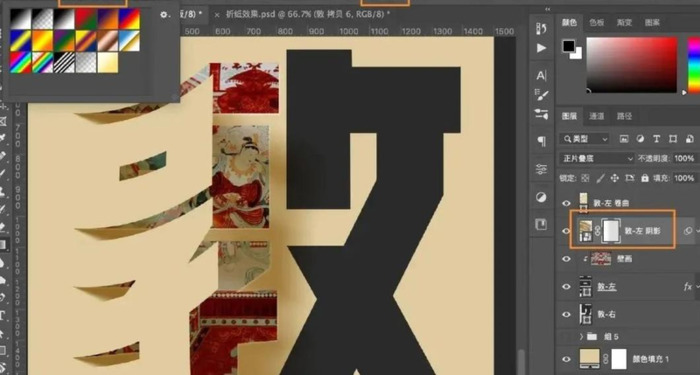The height and width of the screenshot is (375, 700).
Task: Hide the 颜色填充 1 layer
Action: tap(567, 359)
